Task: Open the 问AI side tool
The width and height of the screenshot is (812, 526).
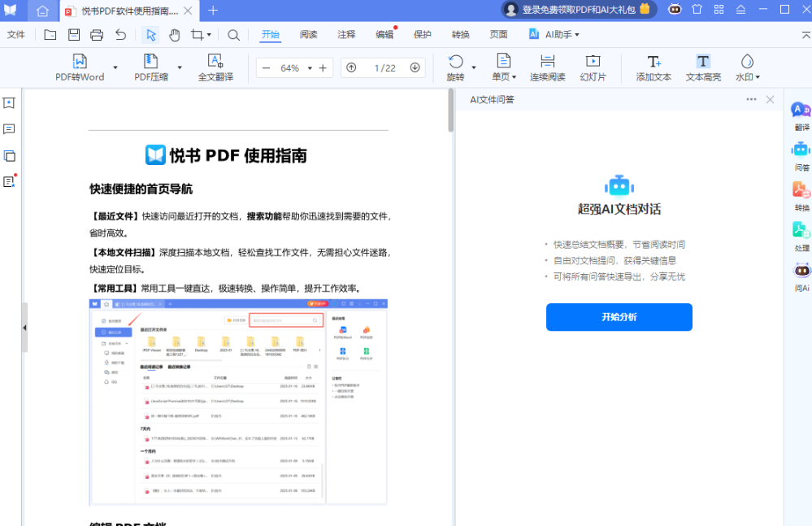Action: tap(801, 277)
